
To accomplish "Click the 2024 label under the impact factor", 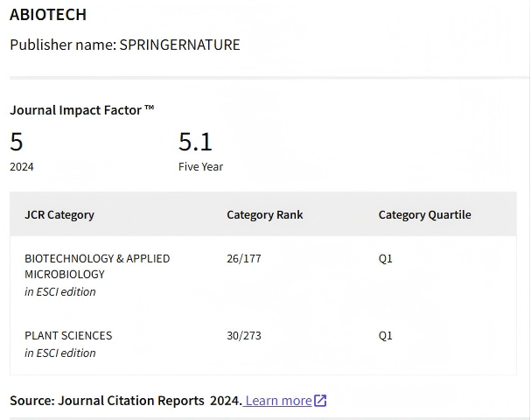I will click(x=22, y=166).
